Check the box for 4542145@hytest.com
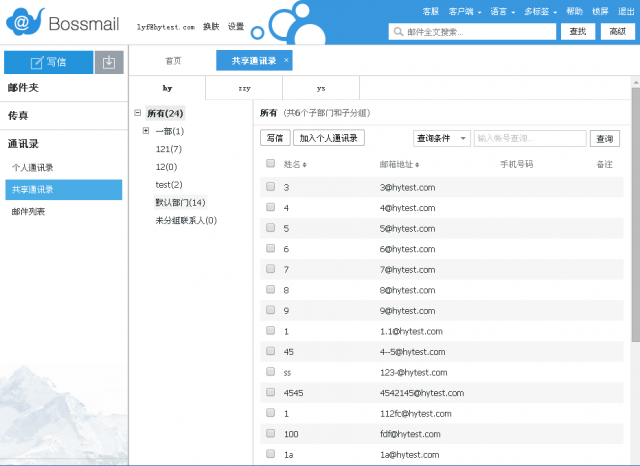The image size is (640, 466). pos(270,392)
